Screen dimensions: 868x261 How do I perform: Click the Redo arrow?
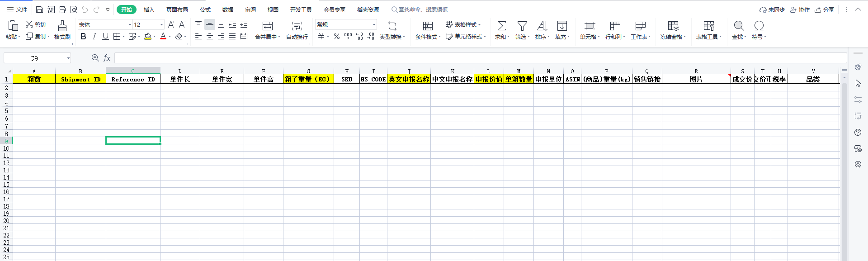tap(96, 9)
